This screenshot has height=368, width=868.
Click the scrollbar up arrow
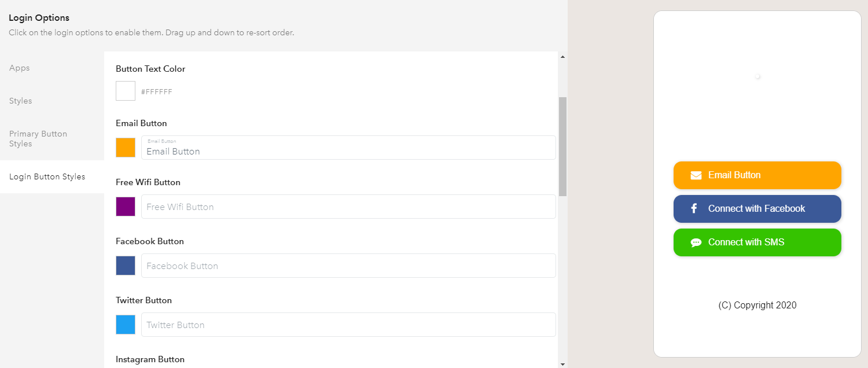tap(562, 57)
